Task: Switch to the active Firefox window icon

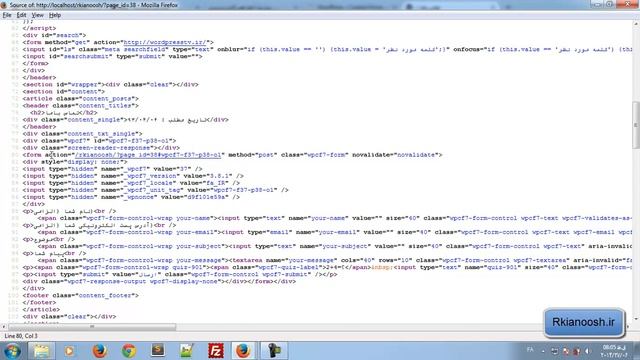Action: (x=244, y=351)
